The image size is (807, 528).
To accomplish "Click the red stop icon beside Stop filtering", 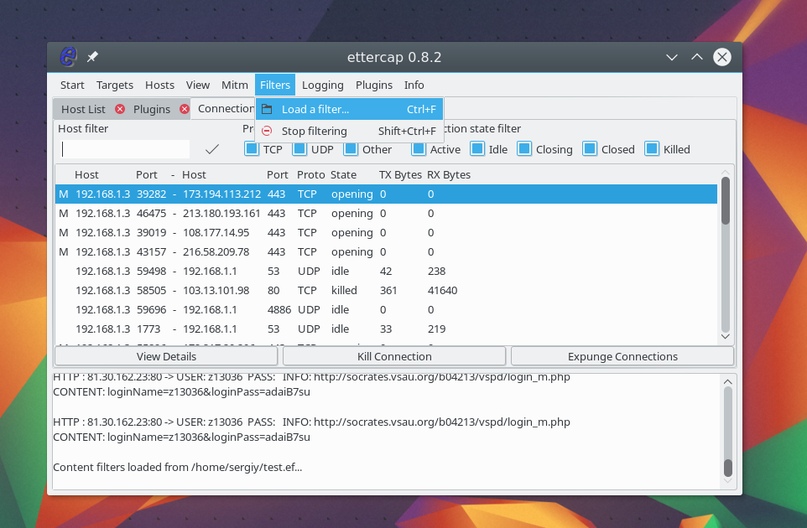I will pos(267,131).
